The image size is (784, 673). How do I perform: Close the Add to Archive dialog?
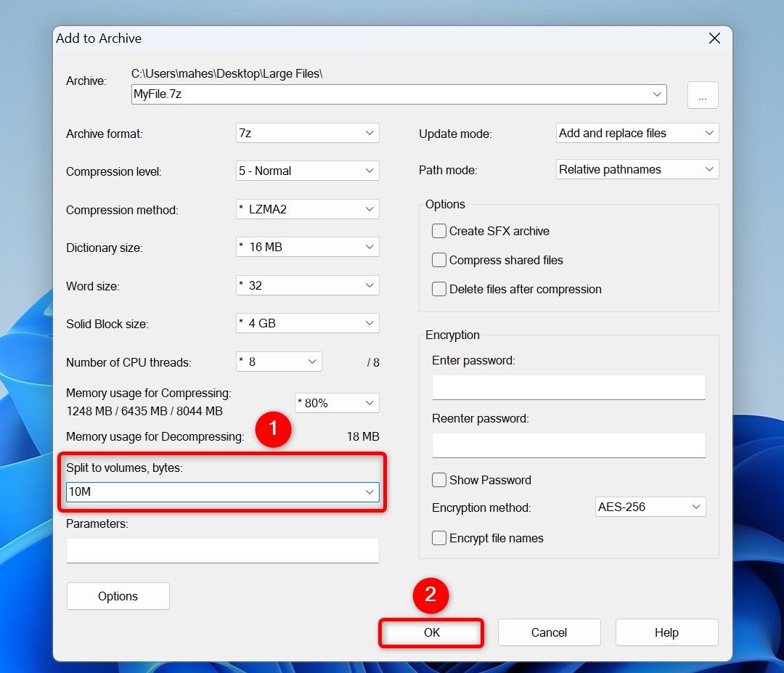coord(714,38)
